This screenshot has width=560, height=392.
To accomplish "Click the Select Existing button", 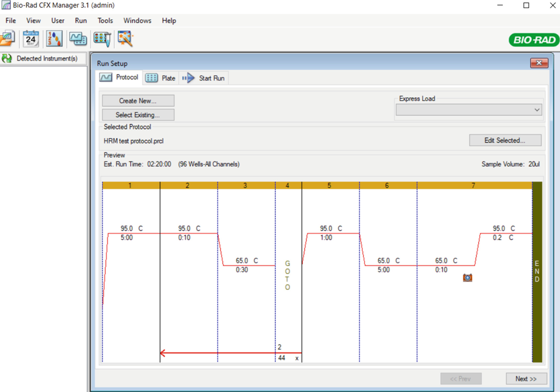I will coord(138,115).
